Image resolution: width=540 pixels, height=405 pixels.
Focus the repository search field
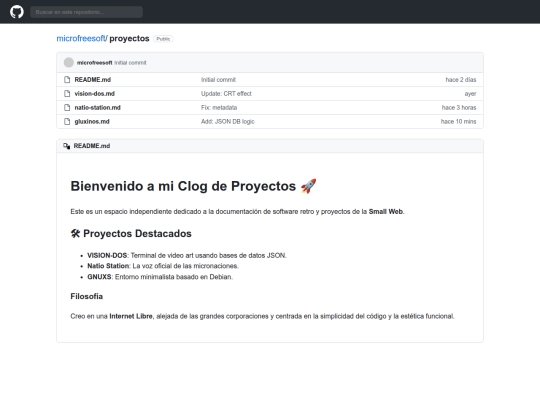[x=86, y=12]
